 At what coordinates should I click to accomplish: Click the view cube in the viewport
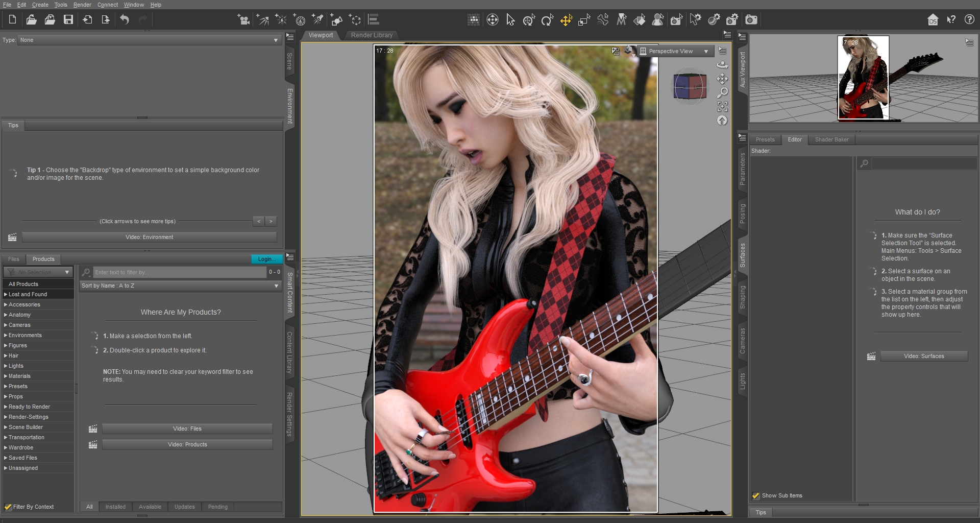pyautogui.click(x=690, y=86)
